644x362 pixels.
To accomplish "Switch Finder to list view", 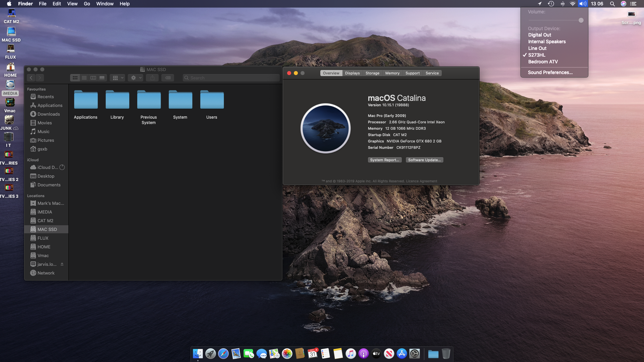I will 84,78.
